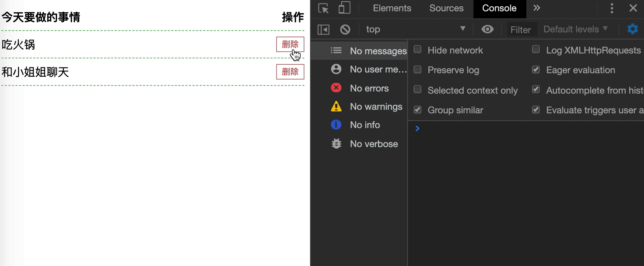644x266 pixels.
Task: Toggle the device toolbar icon
Action: coord(344,8)
